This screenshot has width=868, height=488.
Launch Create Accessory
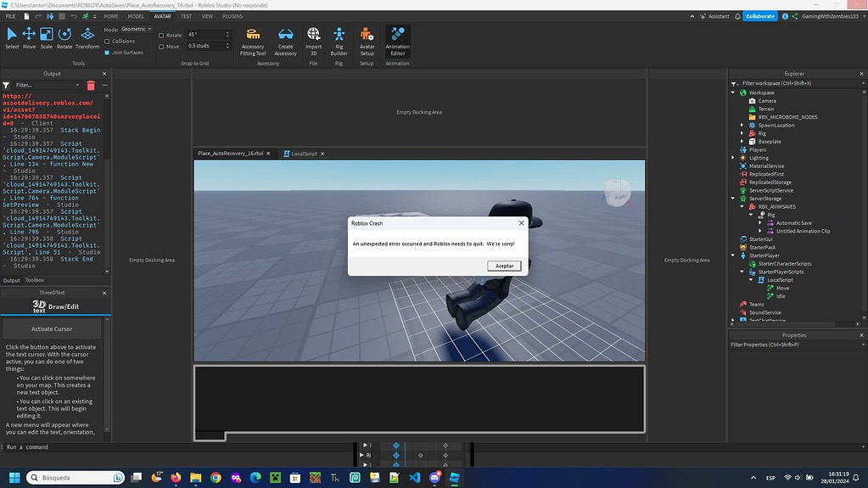286,42
